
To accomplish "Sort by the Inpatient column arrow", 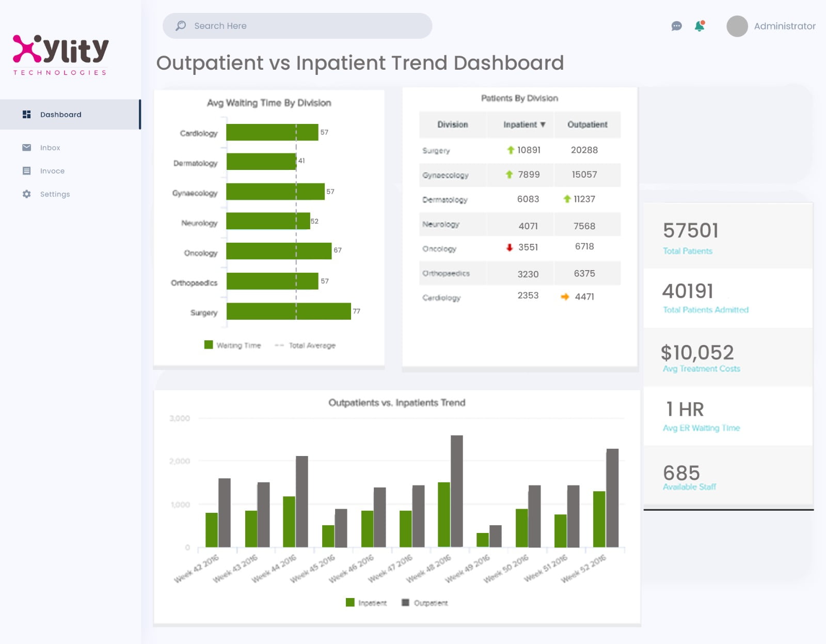I will click(x=543, y=124).
